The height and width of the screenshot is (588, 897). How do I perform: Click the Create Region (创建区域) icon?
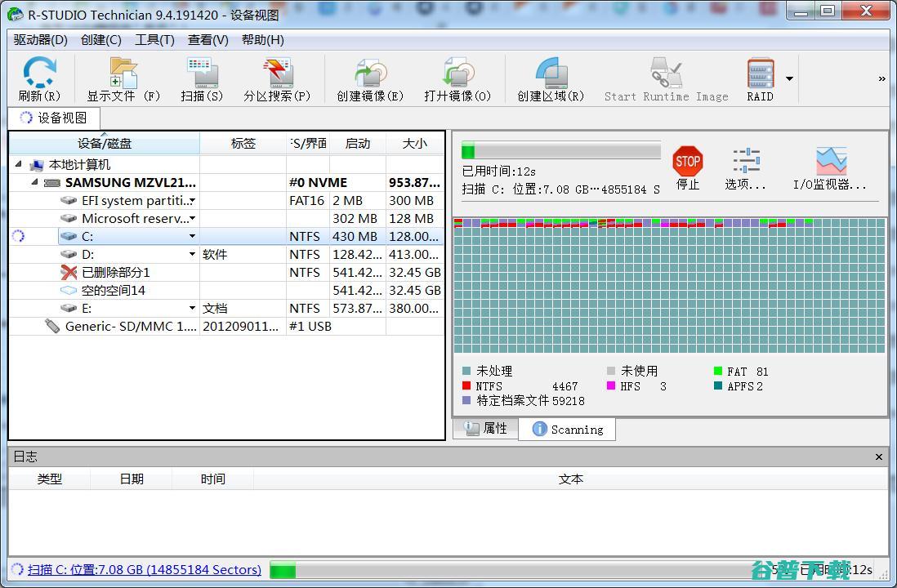[x=551, y=74]
